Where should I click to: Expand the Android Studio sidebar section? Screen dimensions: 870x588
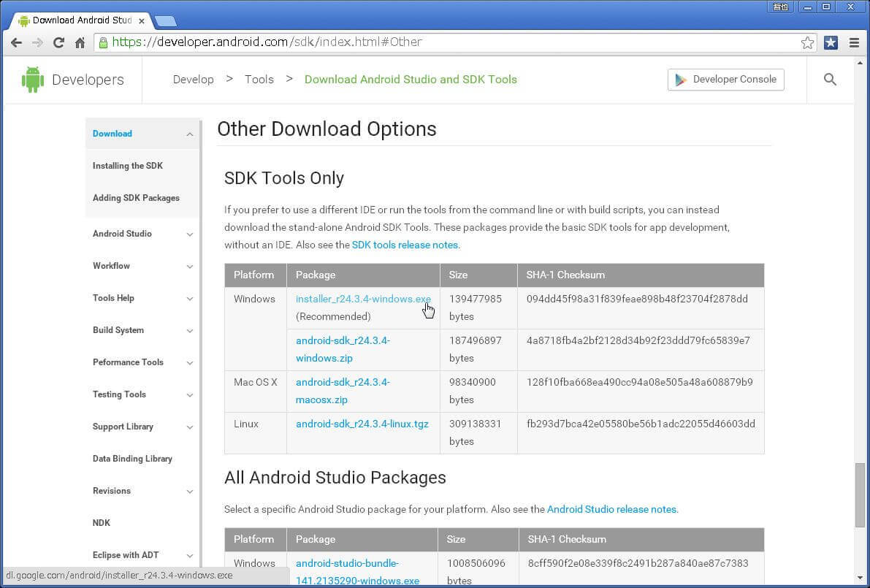190,234
